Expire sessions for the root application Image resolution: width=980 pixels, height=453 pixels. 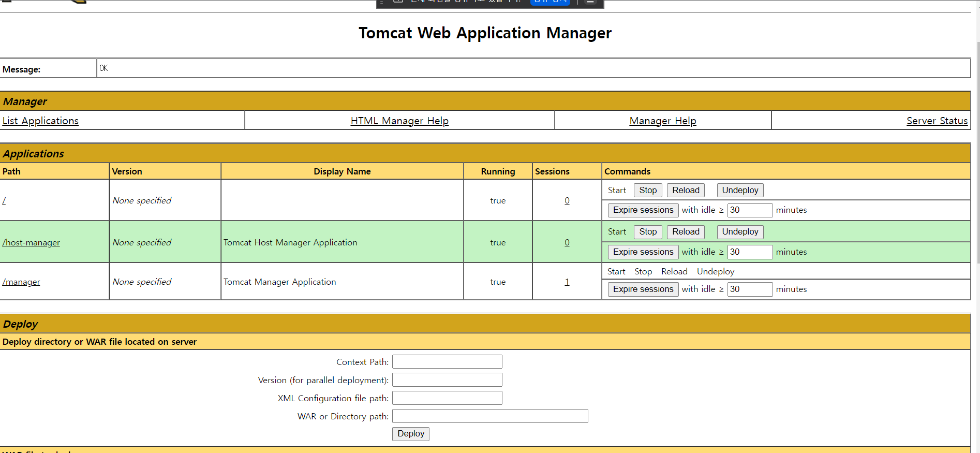click(643, 210)
